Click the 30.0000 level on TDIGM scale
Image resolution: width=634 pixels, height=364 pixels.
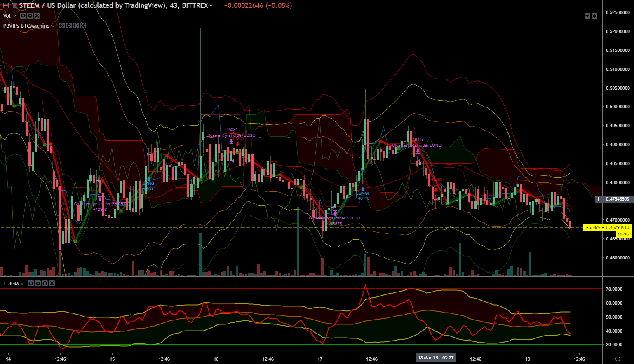[614, 345]
